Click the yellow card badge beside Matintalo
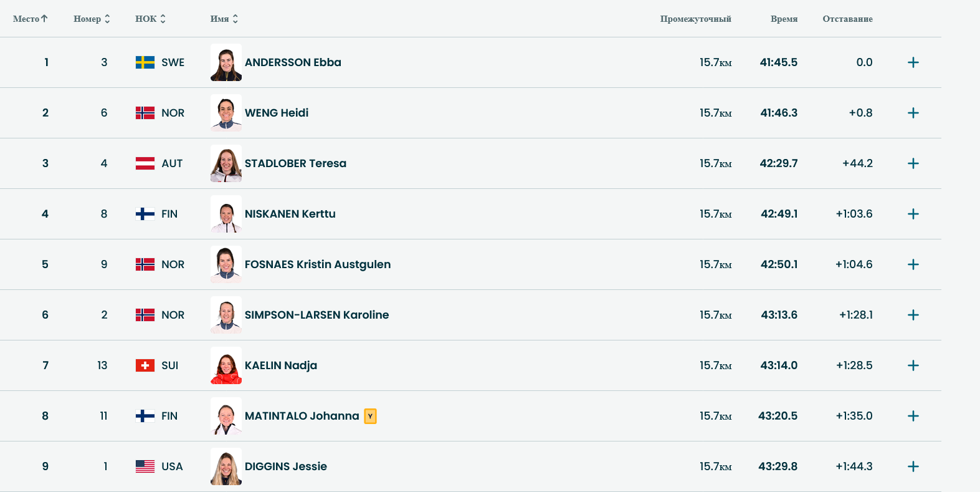This screenshot has height=492, width=980. pos(370,416)
